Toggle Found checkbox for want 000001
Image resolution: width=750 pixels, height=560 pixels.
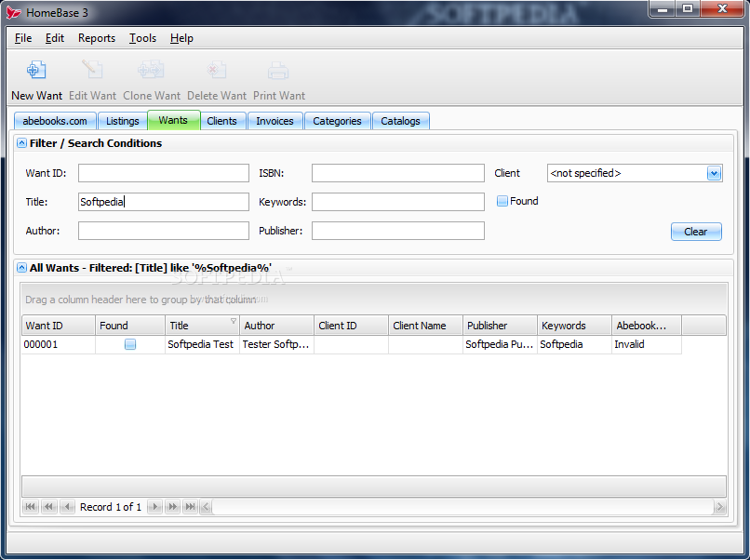coord(130,344)
